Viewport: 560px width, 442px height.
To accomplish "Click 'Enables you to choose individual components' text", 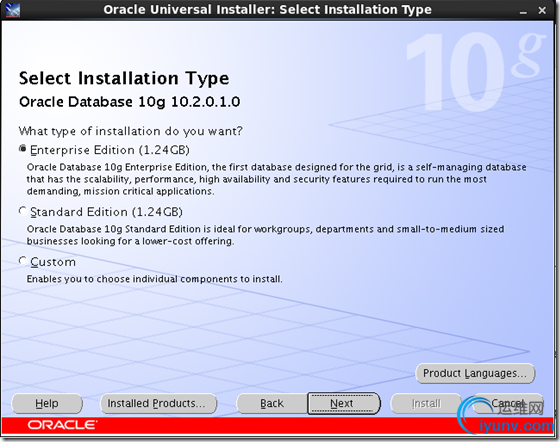I will [x=154, y=279].
